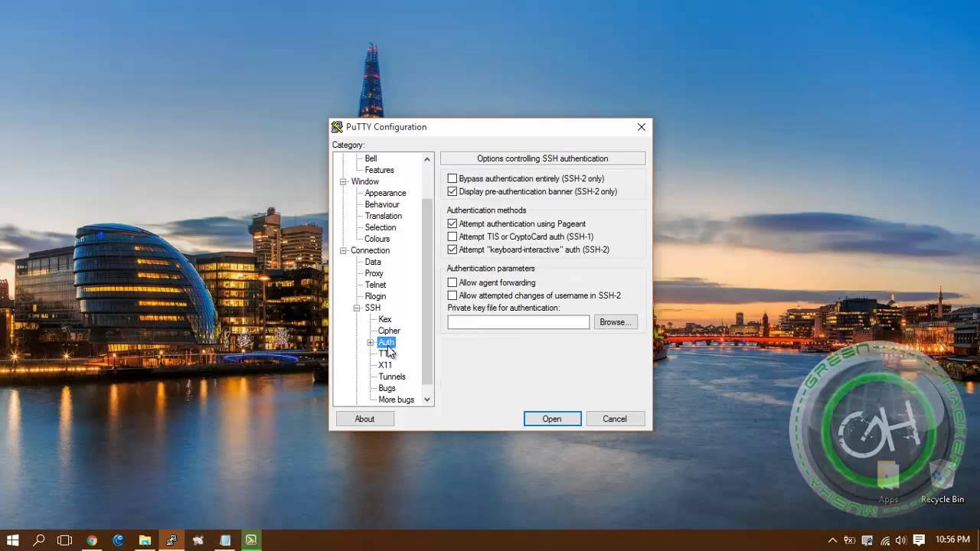The image size is (980, 551).
Task: Switch to PuTTY taskbar icon
Action: (x=171, y=540)
